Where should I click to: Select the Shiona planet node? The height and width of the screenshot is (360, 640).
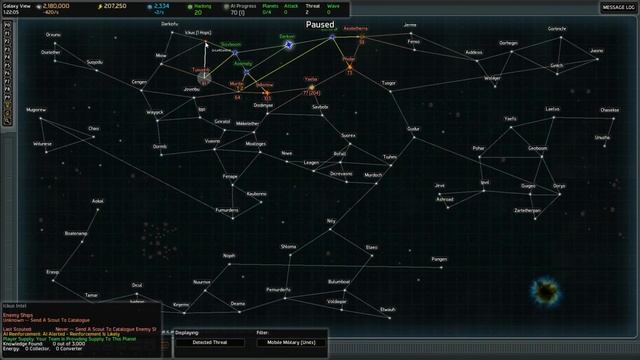click(290, 255)
